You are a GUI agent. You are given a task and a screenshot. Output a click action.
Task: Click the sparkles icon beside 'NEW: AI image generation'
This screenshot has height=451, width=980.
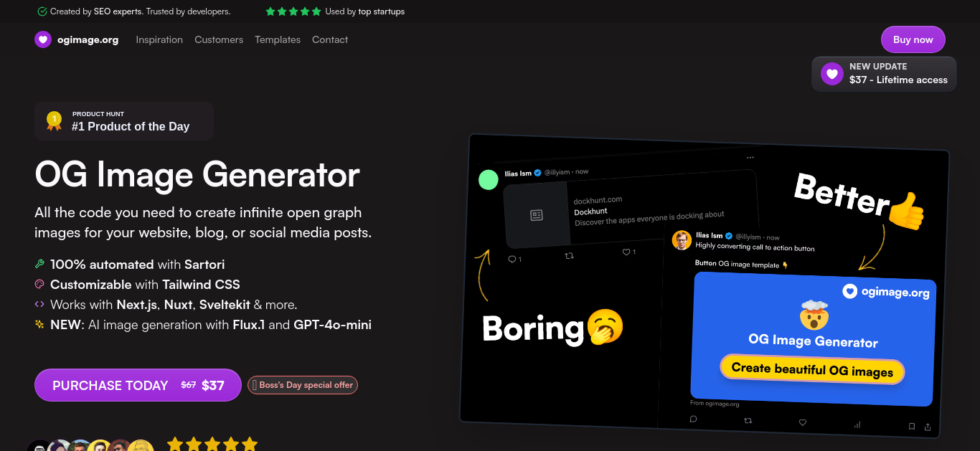tap(39, 324)
